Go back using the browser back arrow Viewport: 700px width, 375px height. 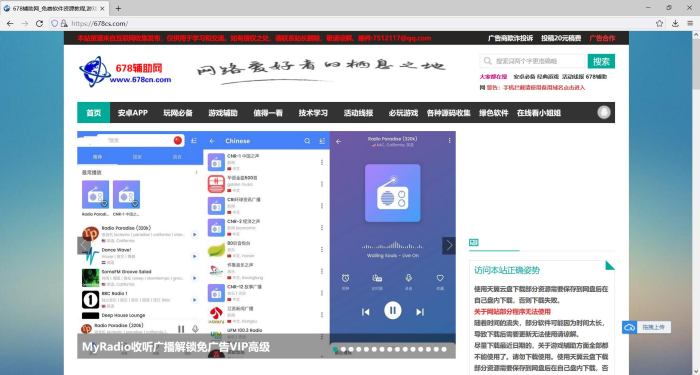click(10, 24)
